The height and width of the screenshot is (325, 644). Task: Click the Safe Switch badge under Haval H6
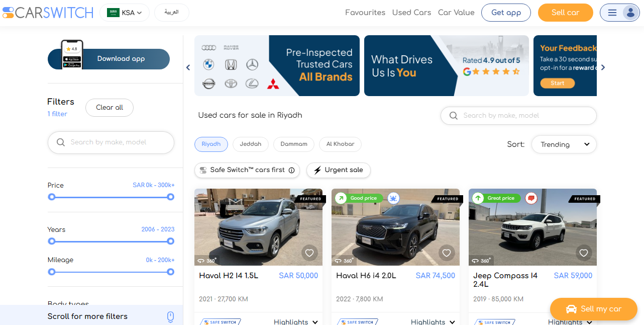click(x=358, y=322)
